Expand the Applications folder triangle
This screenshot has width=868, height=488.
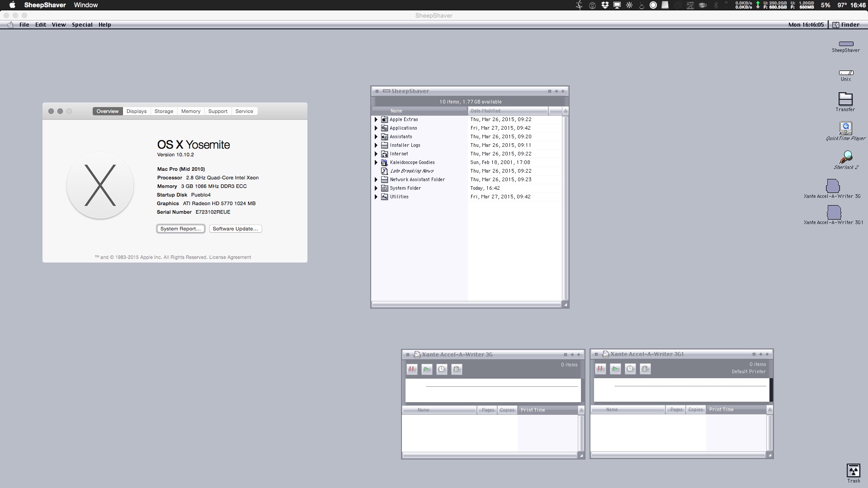pyautogui.click(x=376, y=128)
